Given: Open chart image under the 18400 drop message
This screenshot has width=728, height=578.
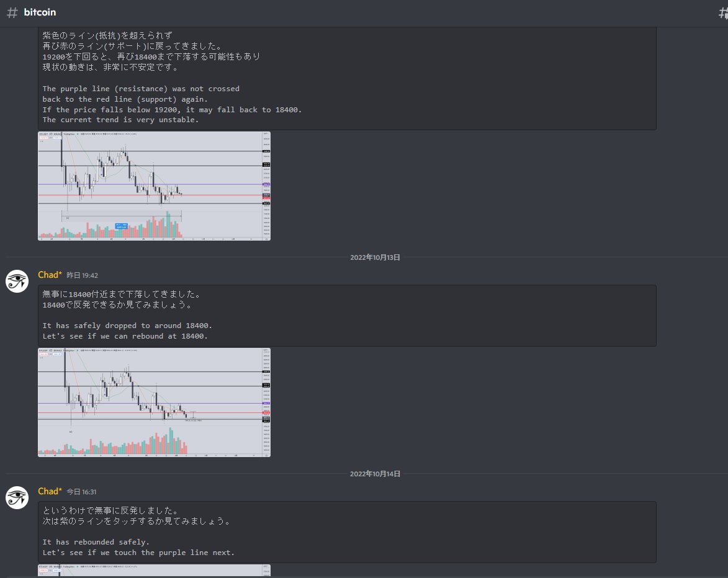Looking at the screenshot, I should tap(154, 402).
